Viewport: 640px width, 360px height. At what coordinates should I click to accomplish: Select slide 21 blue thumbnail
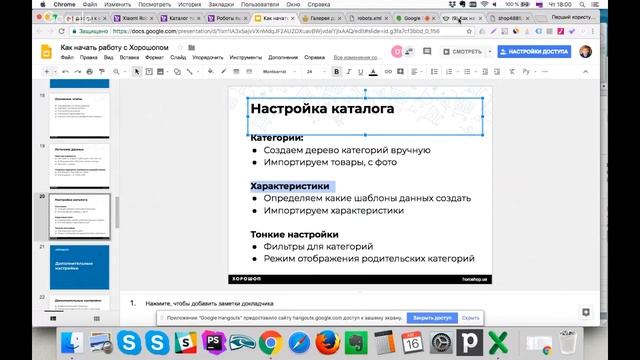click(x=80, y=267)
